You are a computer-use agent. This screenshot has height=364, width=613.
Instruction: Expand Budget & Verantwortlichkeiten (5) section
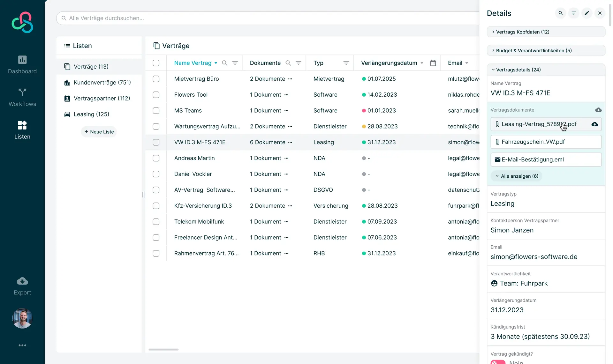[x=546, y=50]
